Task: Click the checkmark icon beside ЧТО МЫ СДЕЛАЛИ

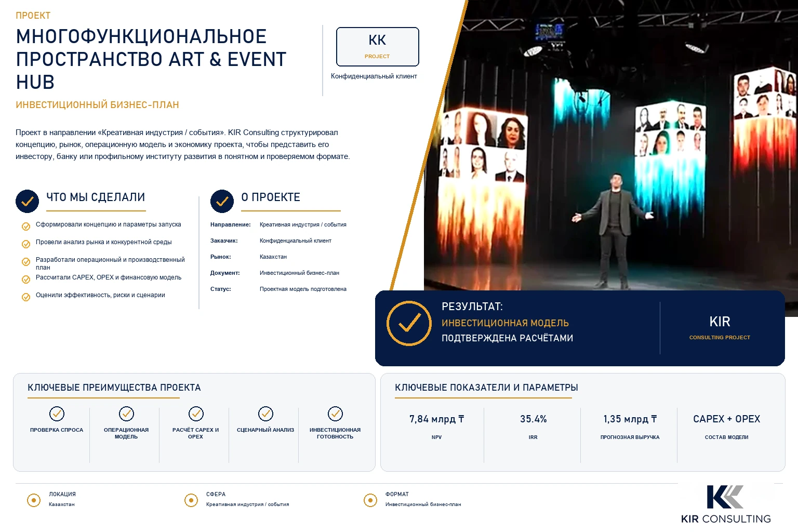Action: tap(27, 202)
